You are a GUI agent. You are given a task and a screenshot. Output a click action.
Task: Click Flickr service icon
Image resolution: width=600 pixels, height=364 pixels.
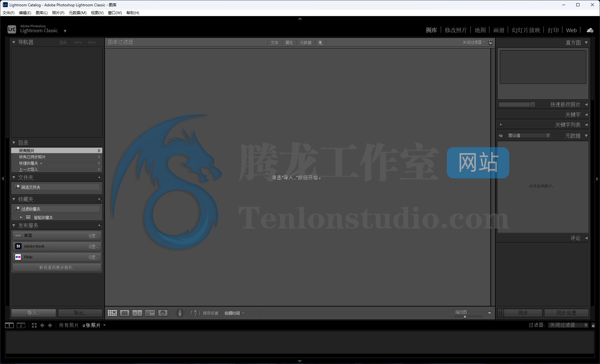pos(18,257)
